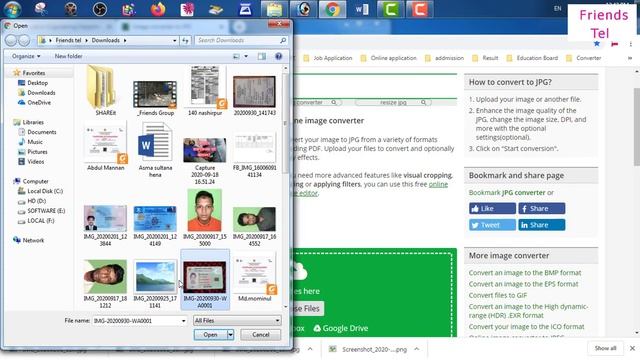Click the search magnifier in Open dialog
This screenshot has height=360, width=640.
(x=283, y=40)
